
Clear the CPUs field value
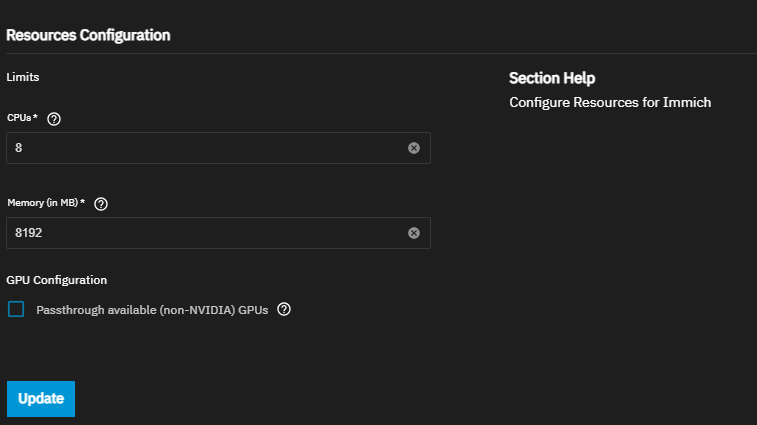coord(414,148)
